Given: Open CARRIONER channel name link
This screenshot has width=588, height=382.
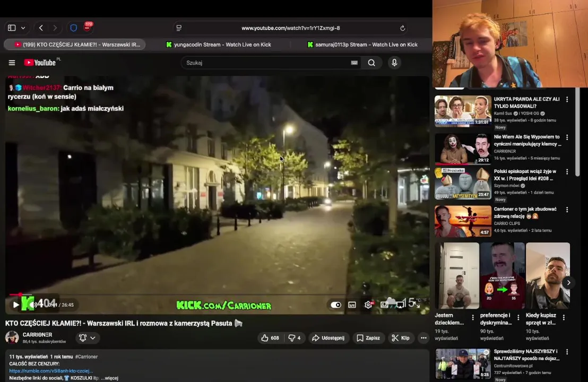Looking at the screenshot, I should tap(37, 334).
